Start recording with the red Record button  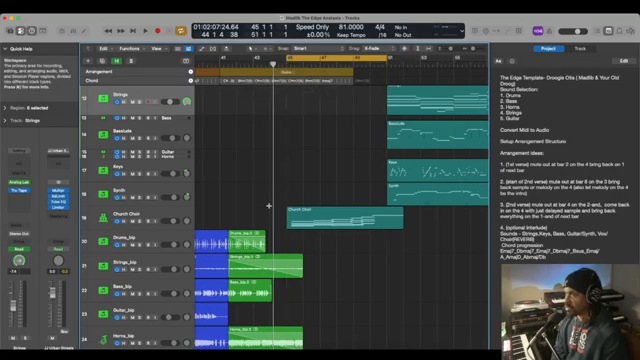pos(158,31)
